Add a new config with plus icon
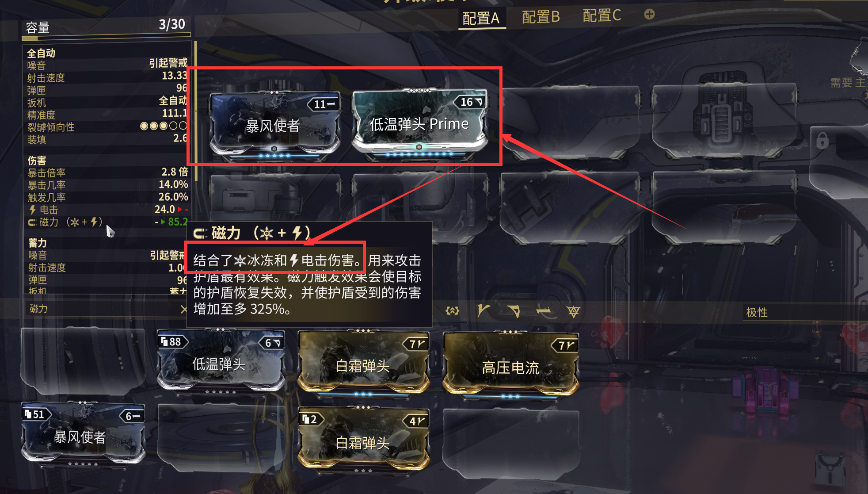This screenshot has width=868, height=494. click(x=649, y=15)
